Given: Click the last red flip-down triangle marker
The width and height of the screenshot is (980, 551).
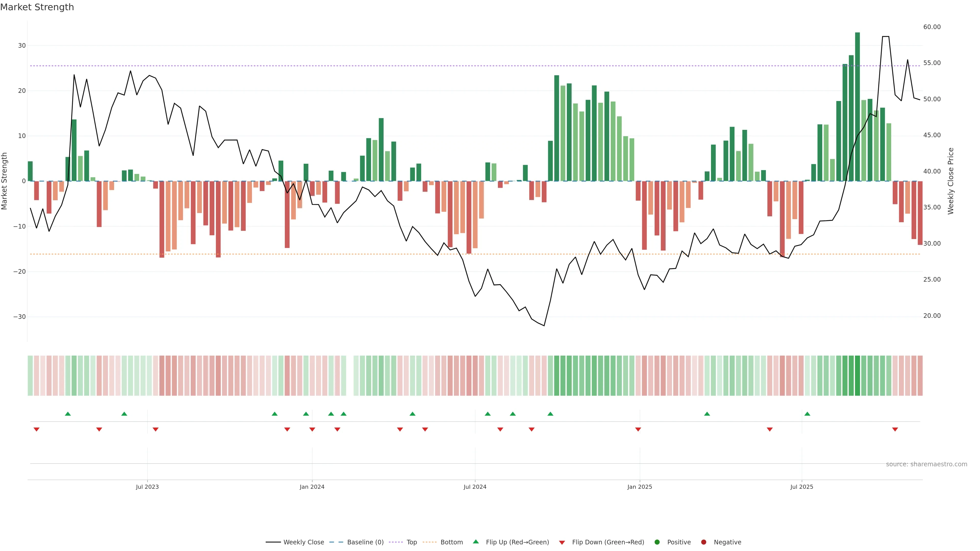Looking at the screenshot, I should point(895,429).
